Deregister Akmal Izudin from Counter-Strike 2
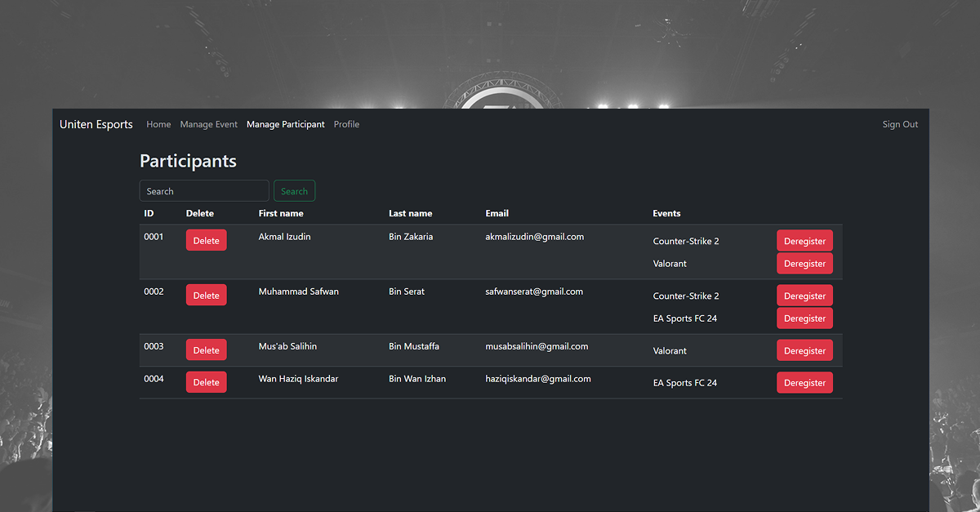Image resolution: width=980 pixels, height=512 pixels. [x=804, y=241]
